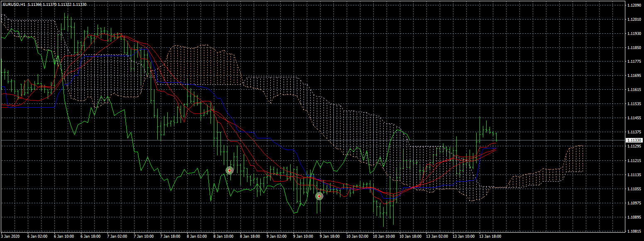Click the 13 Jan 10:00 time label
The height and width of the screenshot is (241, 644).
coord(464,236)
